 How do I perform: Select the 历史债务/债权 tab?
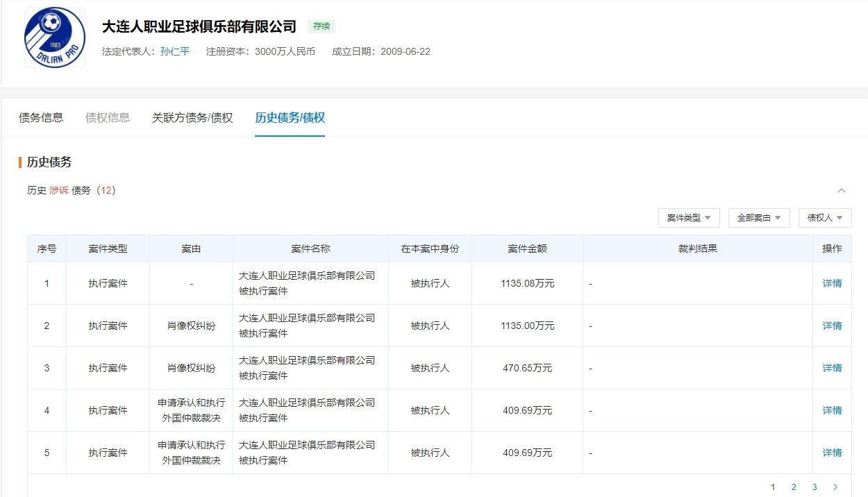coord(290,117)
